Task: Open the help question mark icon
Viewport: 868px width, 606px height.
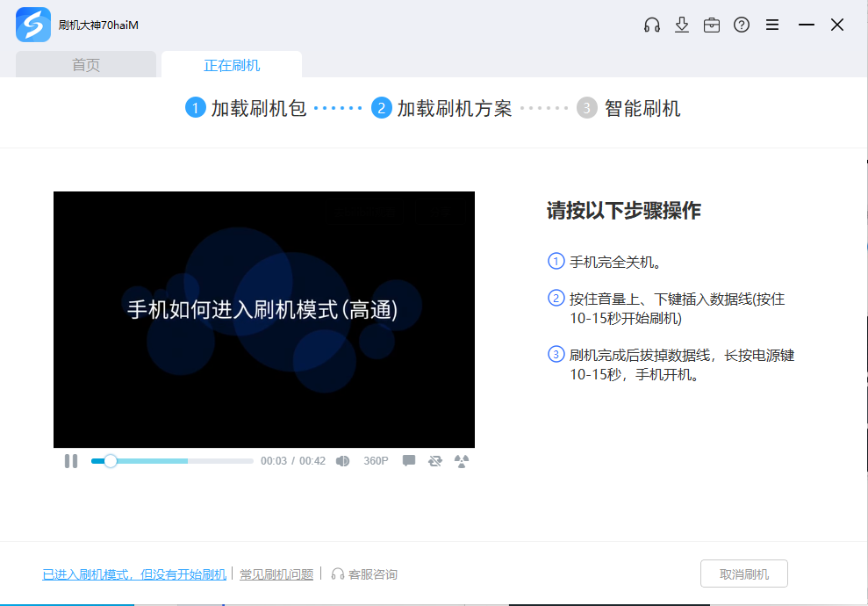Action: tap(742, 25)
